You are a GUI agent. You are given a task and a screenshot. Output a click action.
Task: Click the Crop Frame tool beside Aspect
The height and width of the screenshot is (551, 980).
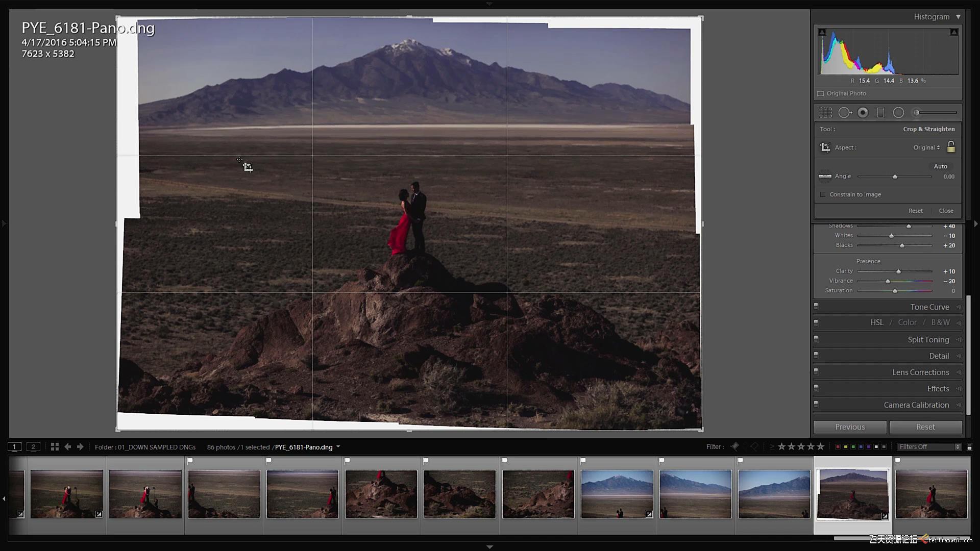pyautogui.click(x=825, y=147)
